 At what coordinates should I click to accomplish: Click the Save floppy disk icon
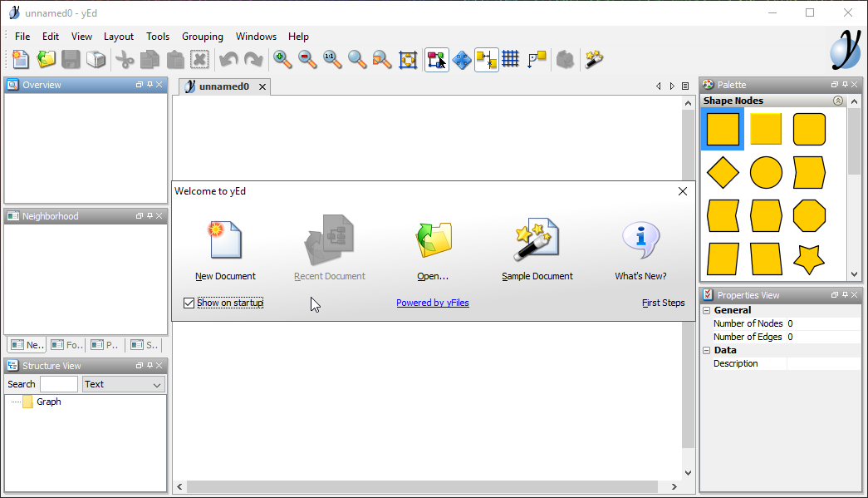click(71, 59)
